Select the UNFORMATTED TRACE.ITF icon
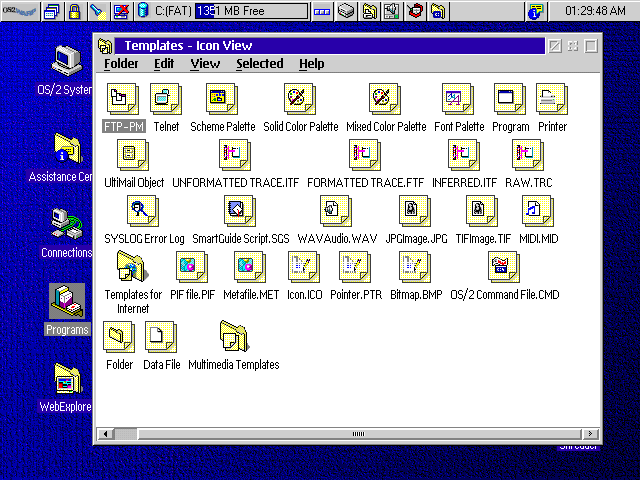The height and width of the screenshot is (480, 640). [235, 155]
